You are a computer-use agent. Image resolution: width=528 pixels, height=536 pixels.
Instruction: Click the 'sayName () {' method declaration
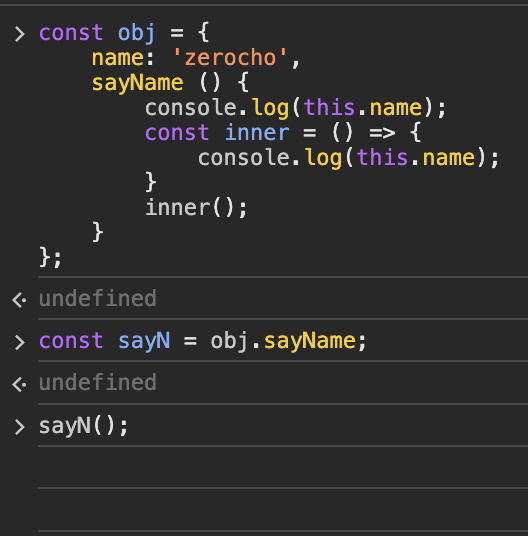pyautogui.click(x=170, y=83)
